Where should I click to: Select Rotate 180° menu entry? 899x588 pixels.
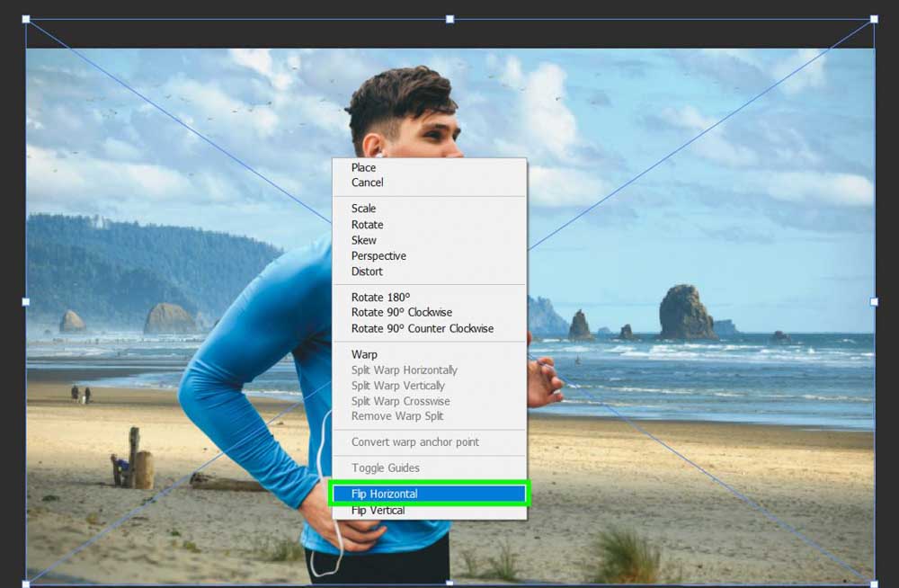(429, 298)
